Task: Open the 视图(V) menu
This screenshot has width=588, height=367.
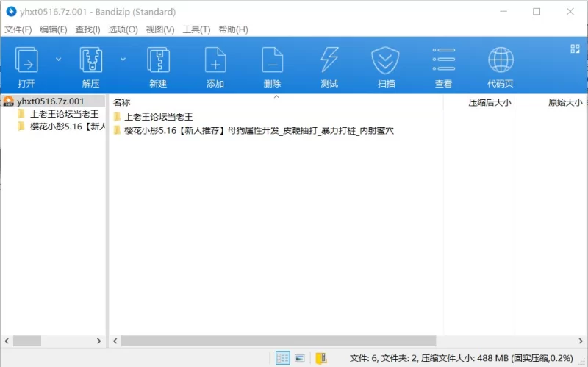Action: point(160,29)
